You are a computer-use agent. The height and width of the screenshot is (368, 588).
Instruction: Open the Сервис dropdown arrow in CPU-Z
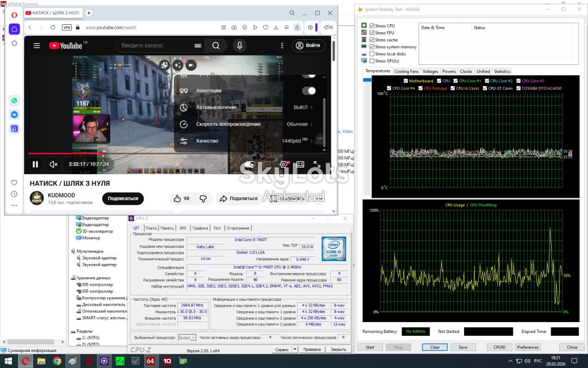coord(295,349)
